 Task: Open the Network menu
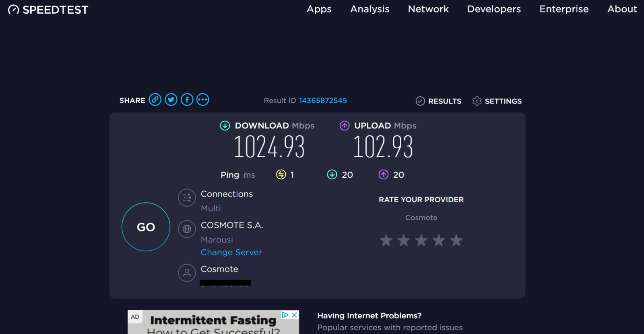coord(428,9)
